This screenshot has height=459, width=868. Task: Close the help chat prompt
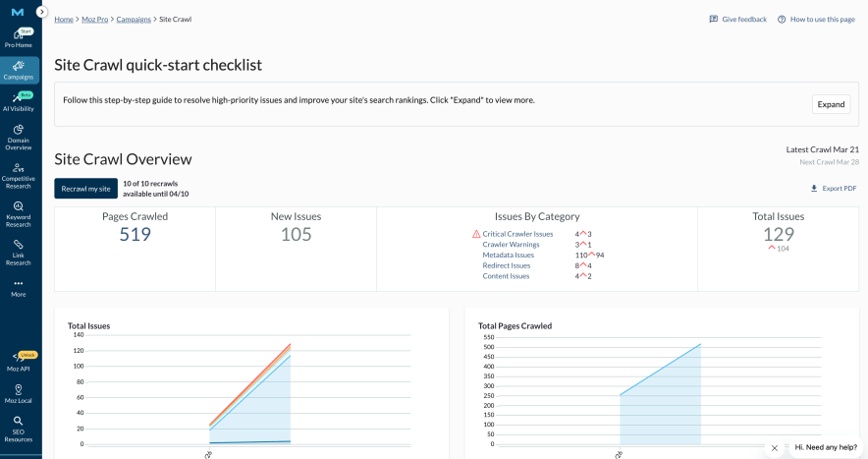775,448
